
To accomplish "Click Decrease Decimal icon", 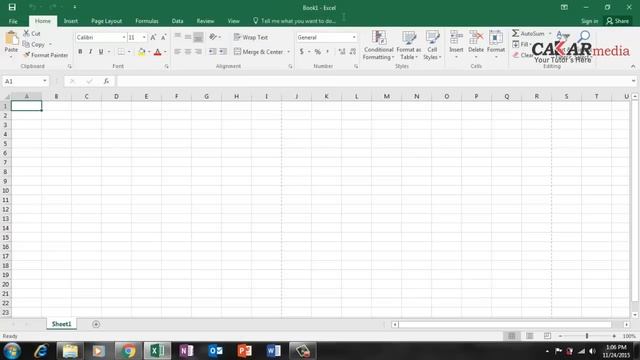I will click(x=353, y=52).
